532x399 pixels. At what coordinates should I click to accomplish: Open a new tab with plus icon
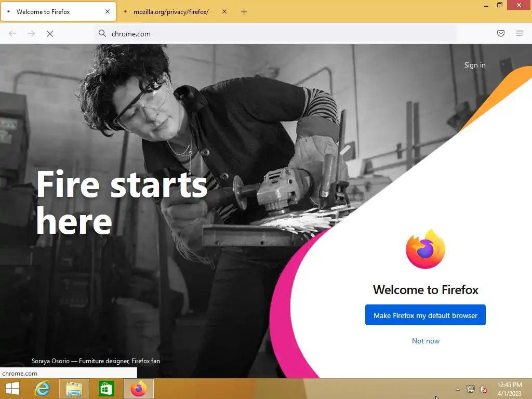[x=244, y=12]
